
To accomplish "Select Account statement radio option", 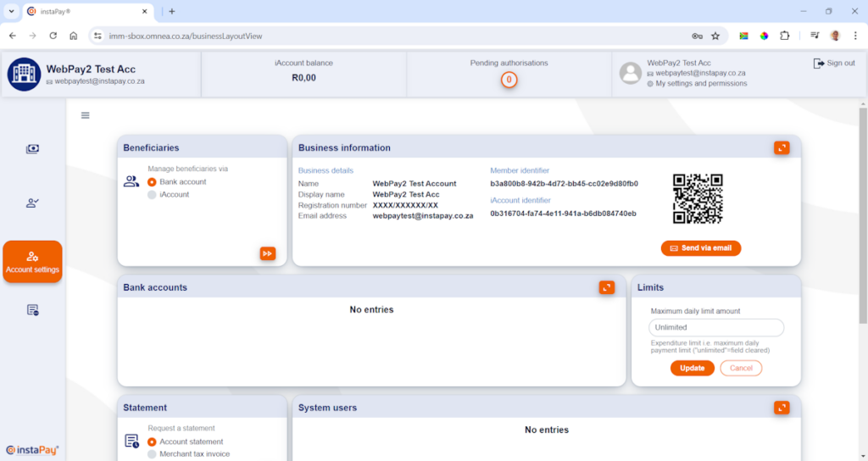I will (152, 442).
